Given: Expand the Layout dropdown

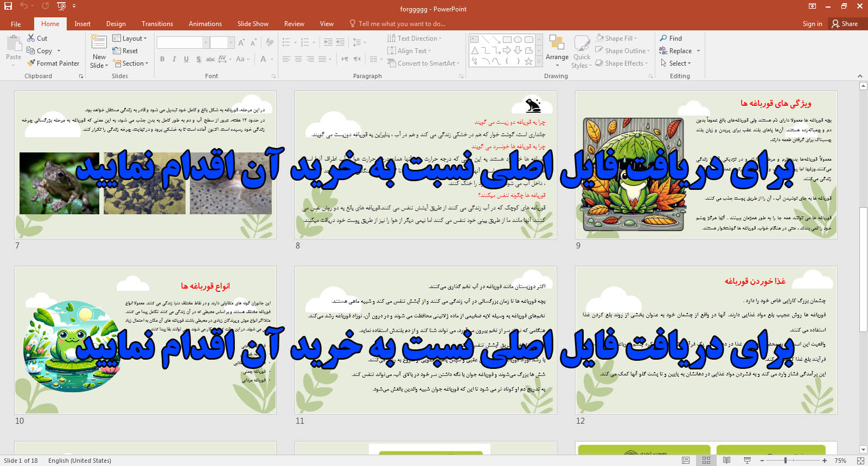Looking at the screenshot, I should coord(130,39).
